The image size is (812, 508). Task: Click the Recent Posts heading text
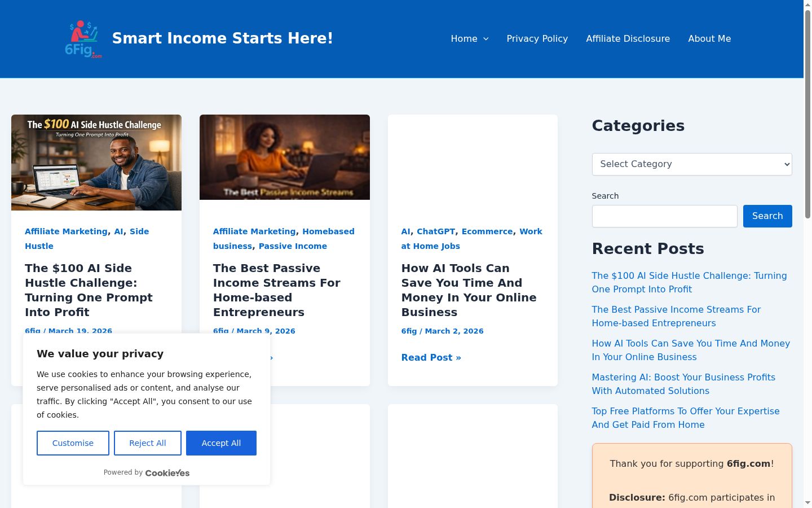tap(648, 248)
